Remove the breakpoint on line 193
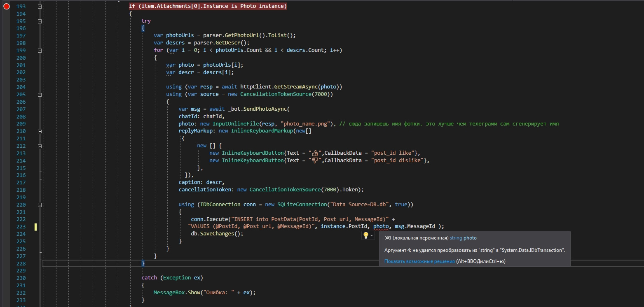644x307 pixels. (x=6, y=6)
